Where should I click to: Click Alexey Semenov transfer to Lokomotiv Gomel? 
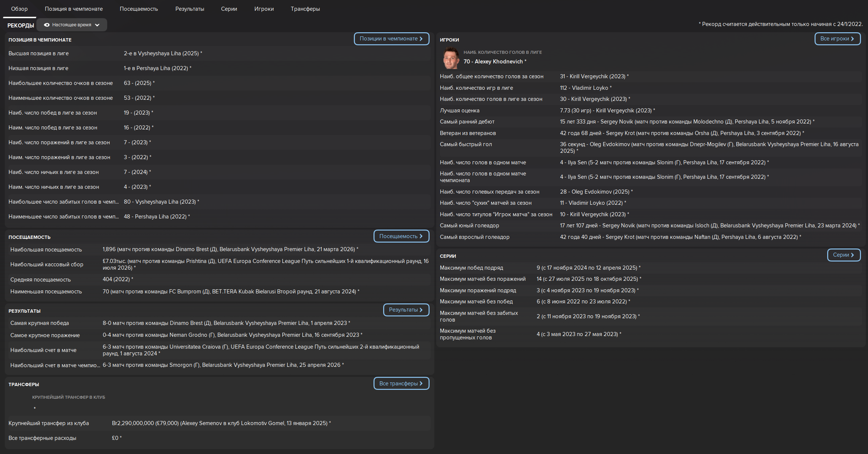click(221, 423)
